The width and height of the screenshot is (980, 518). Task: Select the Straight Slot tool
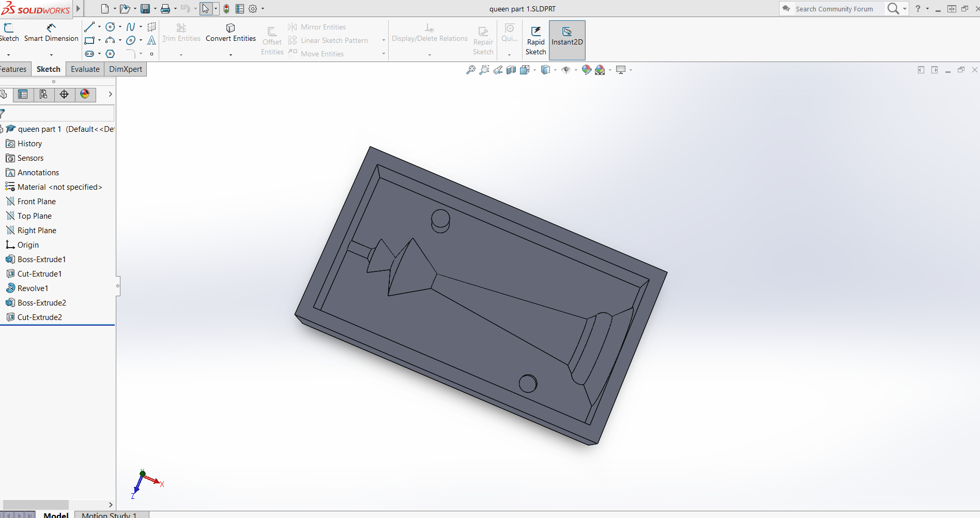point(89,54)
